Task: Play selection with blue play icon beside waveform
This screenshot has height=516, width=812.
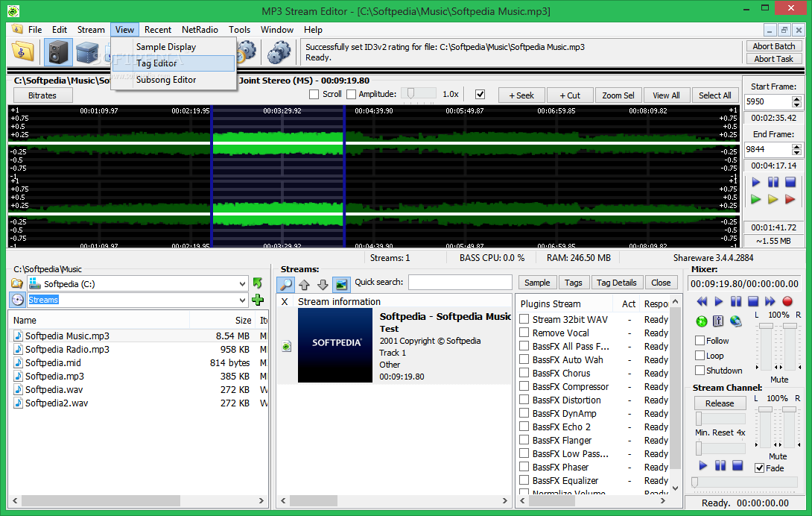Action: 756,182
